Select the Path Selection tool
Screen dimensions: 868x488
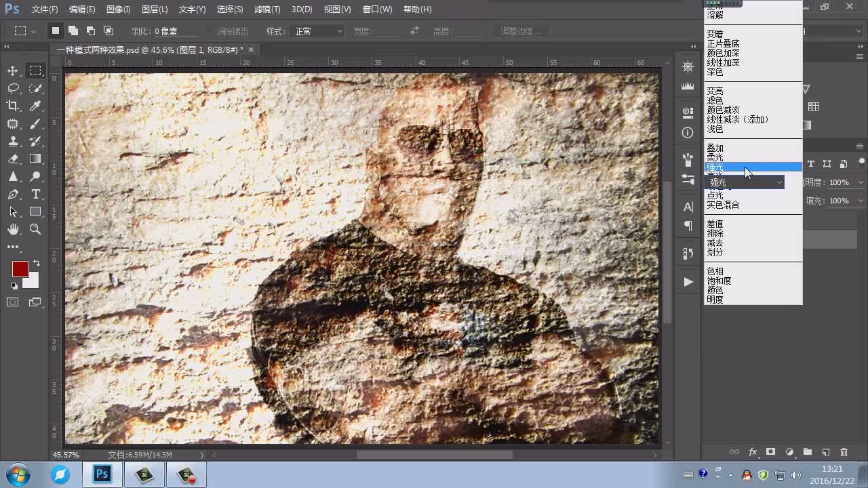[13, 211]
